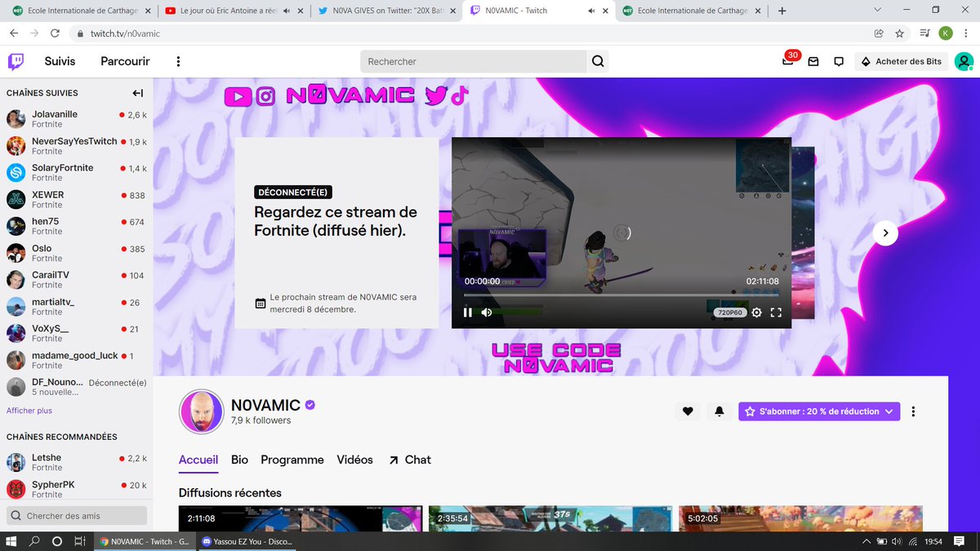The image size is (980, 551).
Task: Open Jolavanille channel in sidebar
Action: pyautogui.click(x=76, y=119)
